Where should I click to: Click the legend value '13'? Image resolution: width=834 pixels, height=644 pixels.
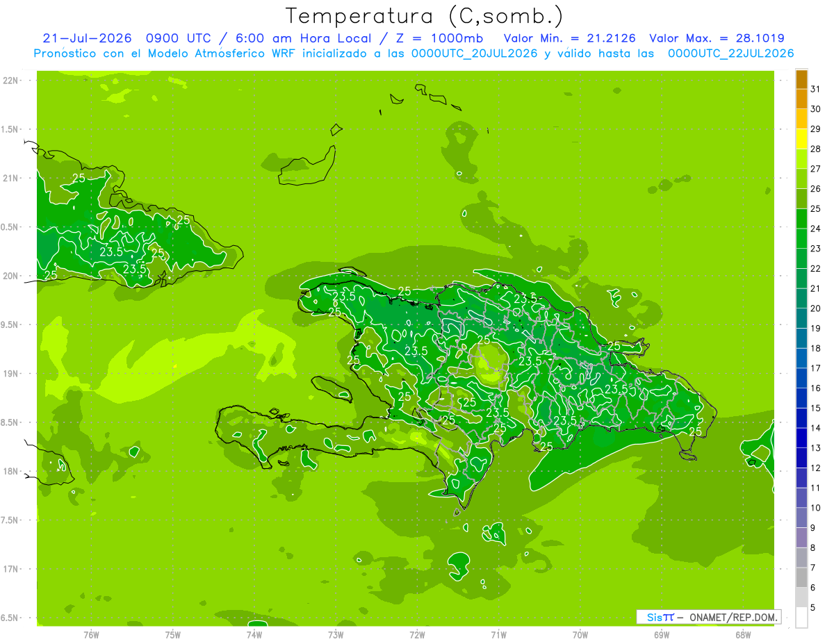[816, 448]
